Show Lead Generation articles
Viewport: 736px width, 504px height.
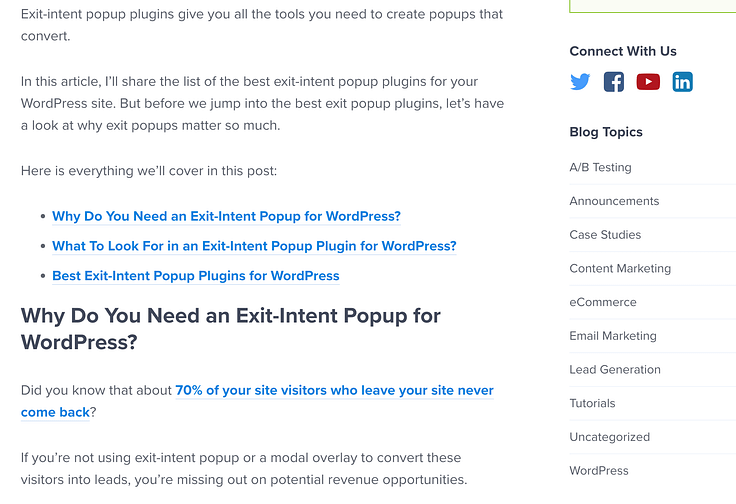(x=615, y=370)
